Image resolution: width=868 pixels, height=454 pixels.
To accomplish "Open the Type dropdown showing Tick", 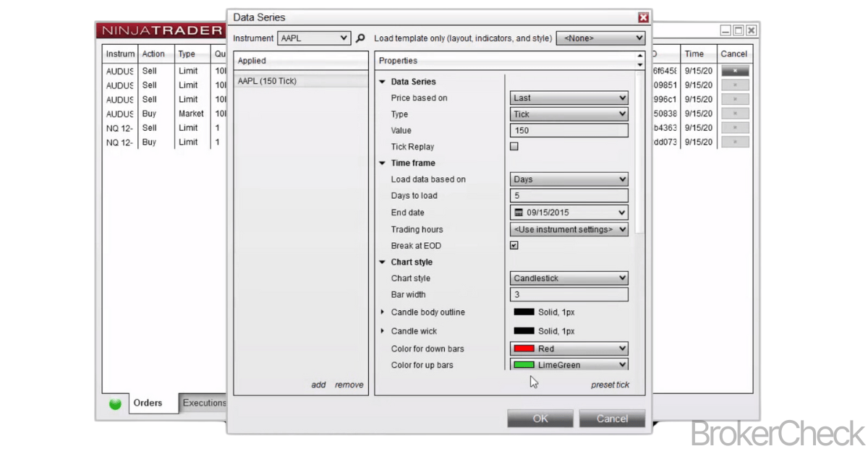I will coord(569,114).
